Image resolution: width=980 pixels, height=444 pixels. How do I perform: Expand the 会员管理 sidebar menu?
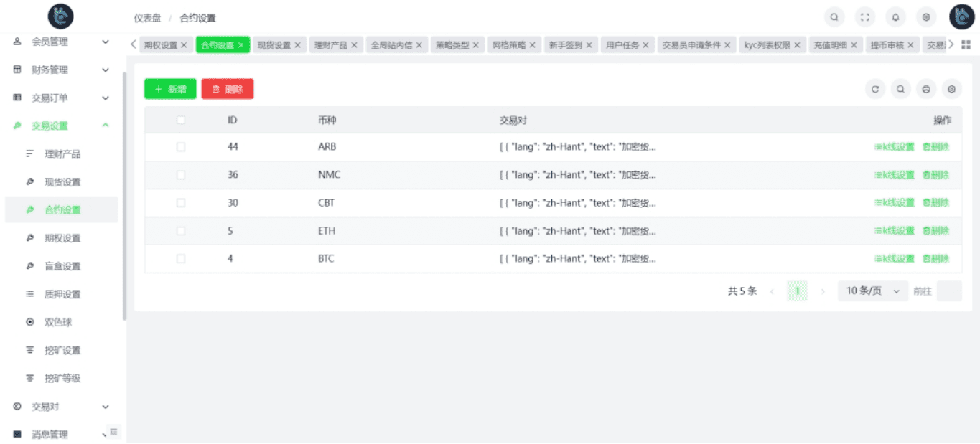tap(61, 42)
